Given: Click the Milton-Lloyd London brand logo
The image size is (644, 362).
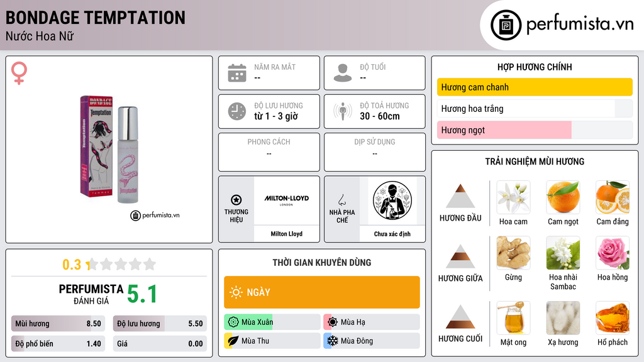Looking at the screenshot, I should [x=287, y=199].
